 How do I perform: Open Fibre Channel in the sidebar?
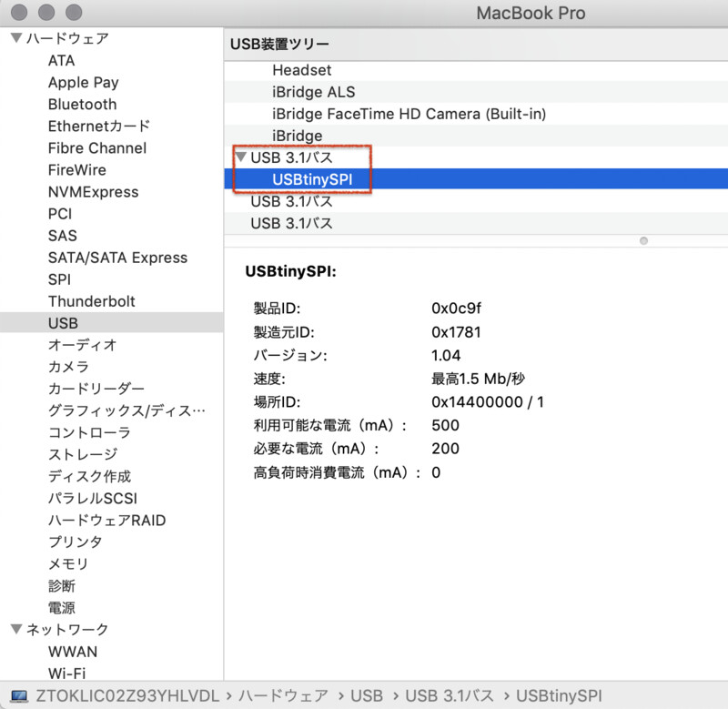(97, 147)
